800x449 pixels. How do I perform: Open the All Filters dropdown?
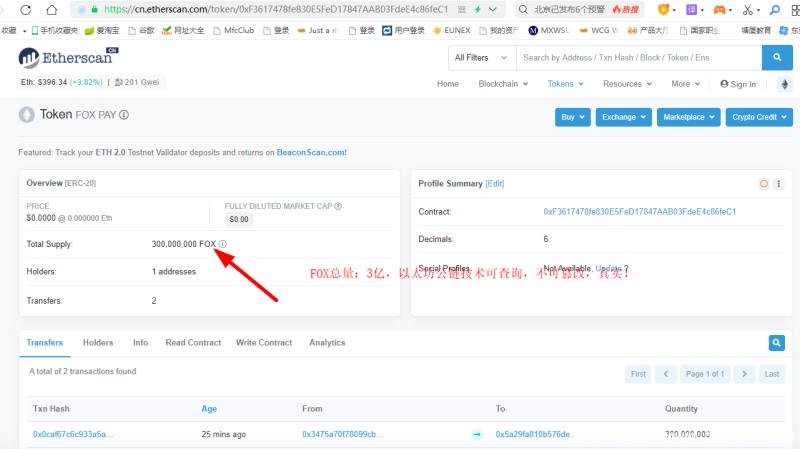(481, 58)
